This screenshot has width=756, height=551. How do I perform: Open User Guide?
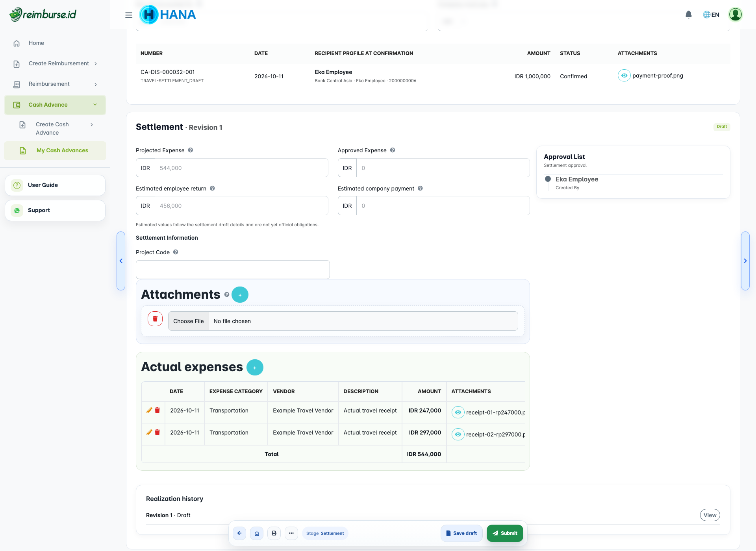pos(55,185)
